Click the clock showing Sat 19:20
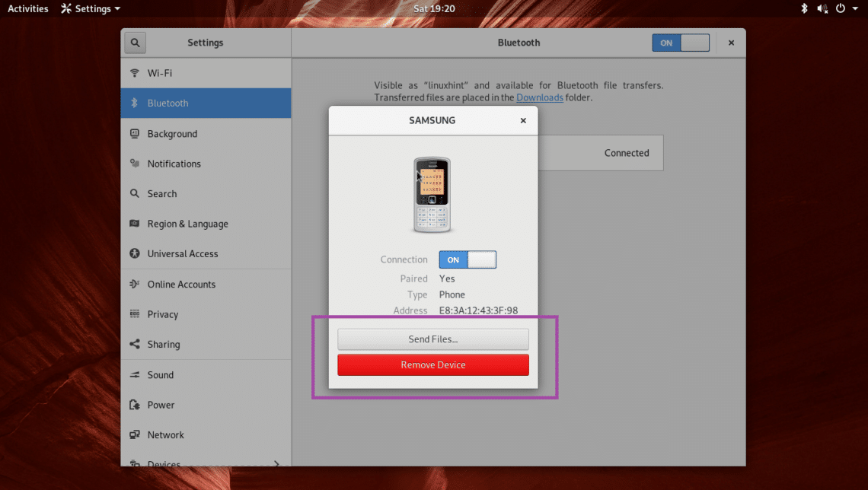 point(434,8)
